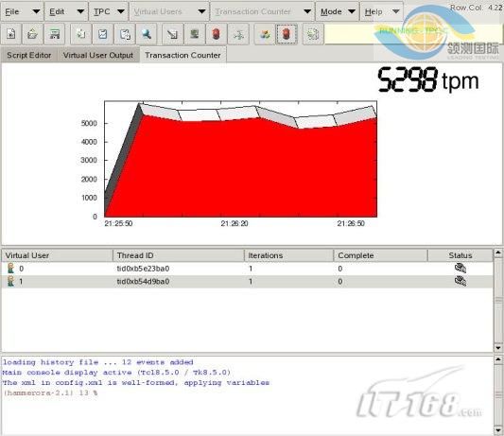Switch to the Script Editor tab
This screenshot has width=504, height=436.
pyautogui.click(x=29, y=55)
